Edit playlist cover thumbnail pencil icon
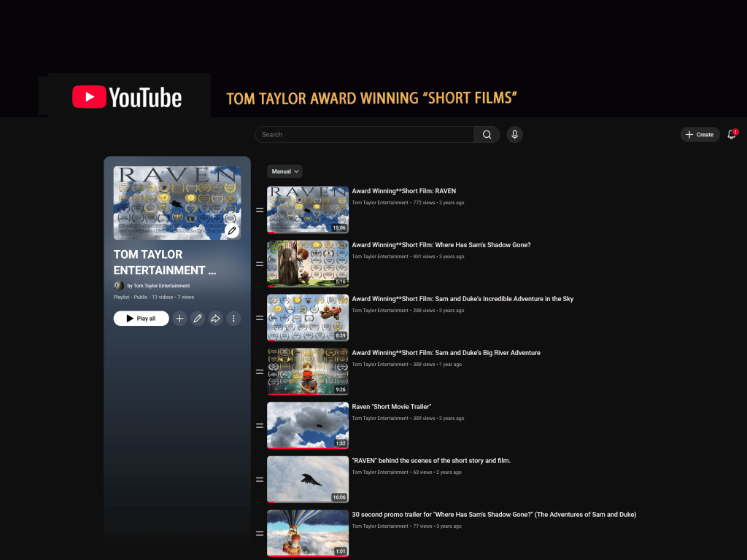Image resolution: width=747 pixels, height=560 pixels. (232, 231)
